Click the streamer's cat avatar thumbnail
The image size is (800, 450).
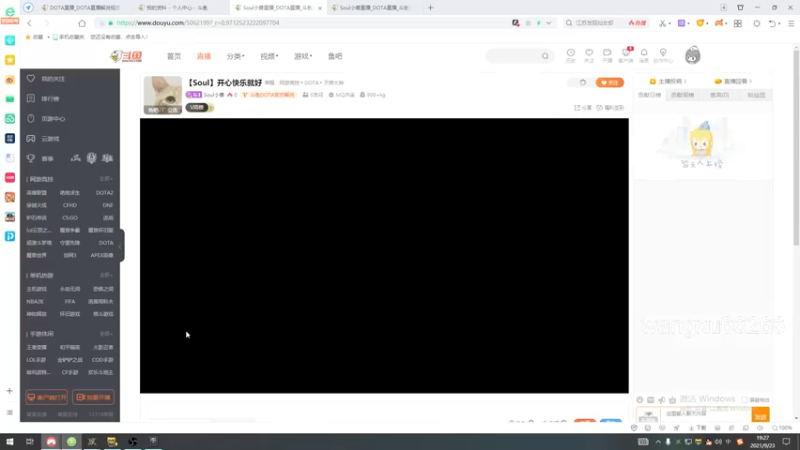pyautogui.click(x=163, y=95)
